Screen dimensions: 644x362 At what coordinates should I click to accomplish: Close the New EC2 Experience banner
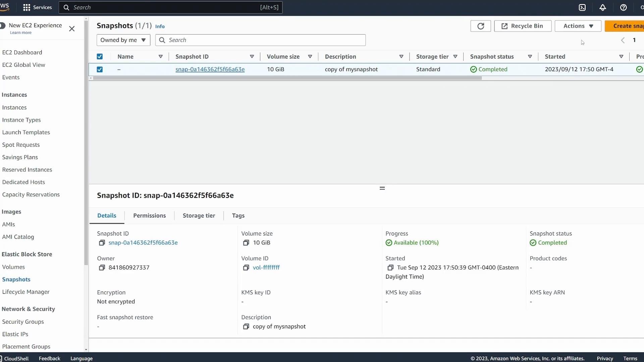coord(72,29)
